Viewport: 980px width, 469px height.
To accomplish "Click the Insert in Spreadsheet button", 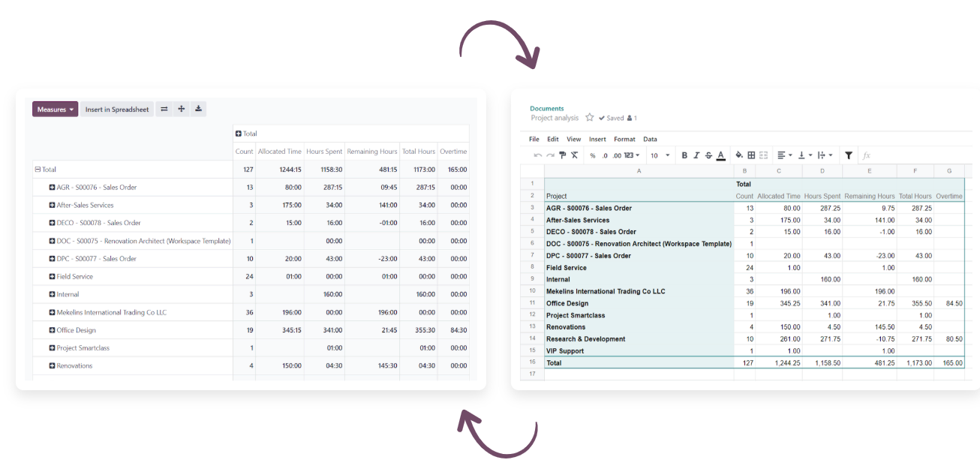I will coord(117,110).
